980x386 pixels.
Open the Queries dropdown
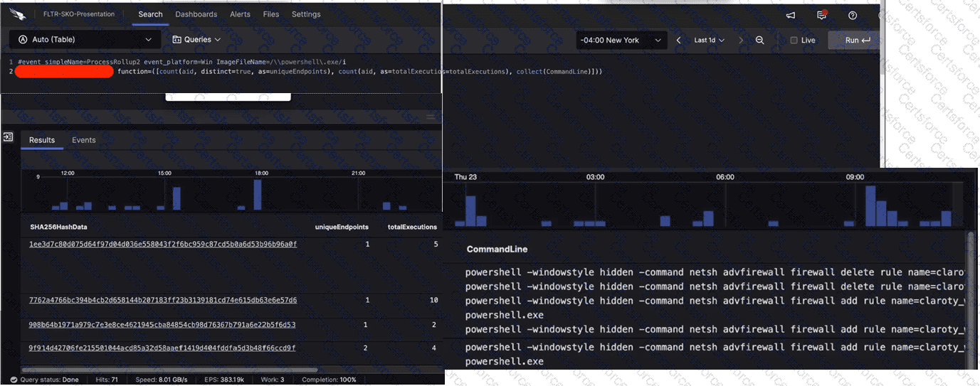point(196,40)
